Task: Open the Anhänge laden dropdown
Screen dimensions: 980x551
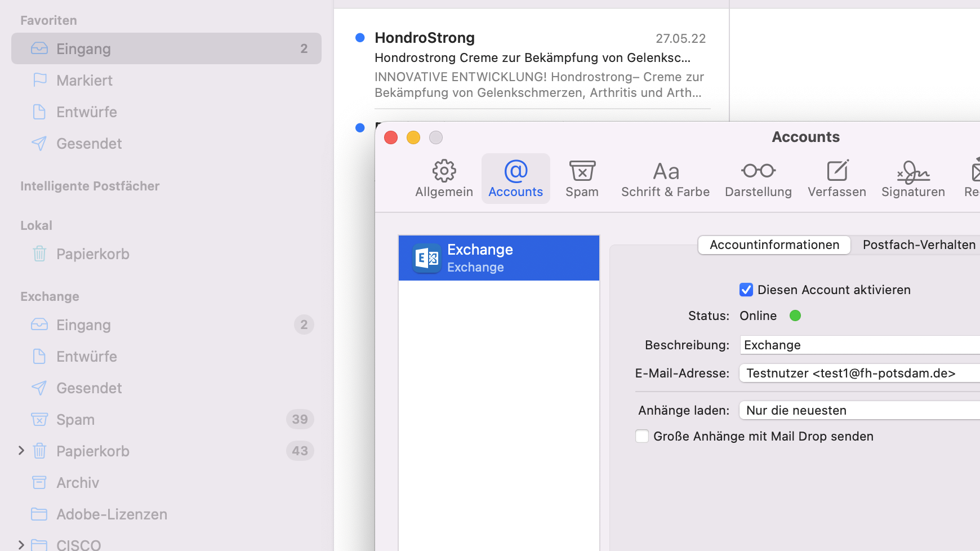Action: 859,410
